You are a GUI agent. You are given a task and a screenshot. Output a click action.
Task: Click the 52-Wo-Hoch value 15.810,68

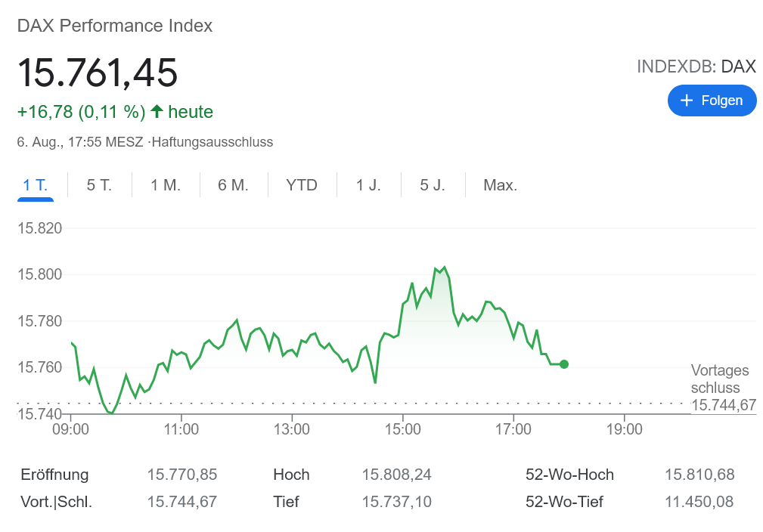pos(699,475)
